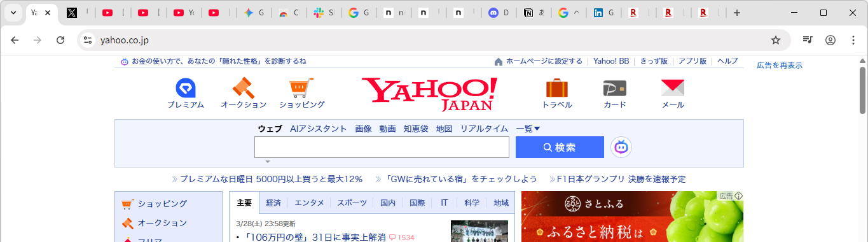View site information icon in address bar
The image size is (868, 242).
click(88, 40)
